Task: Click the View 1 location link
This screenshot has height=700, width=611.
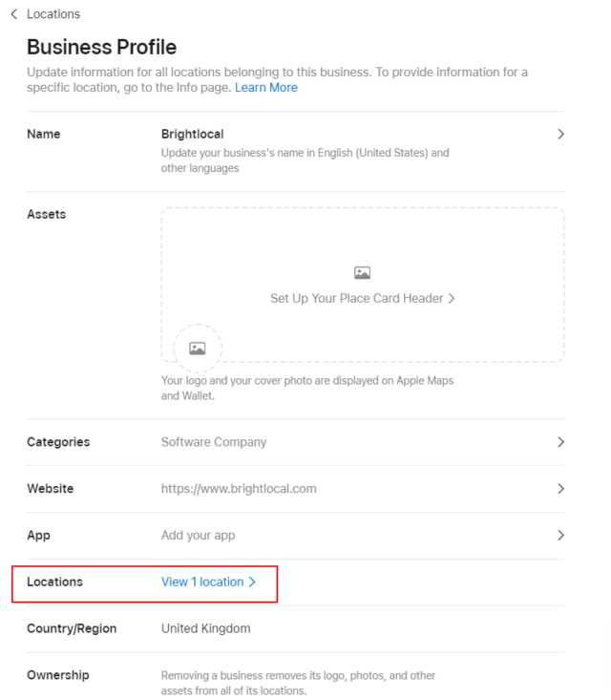Action: (x=202, y=582)
